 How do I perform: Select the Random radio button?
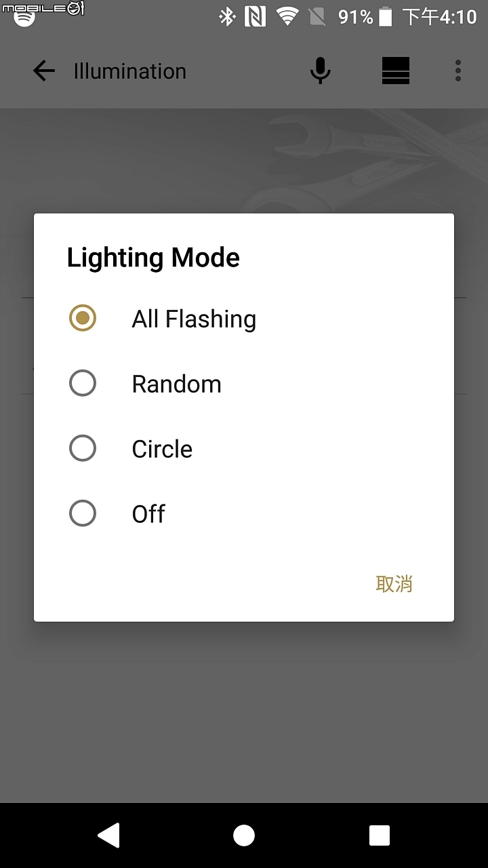click(x=83, y=383)
